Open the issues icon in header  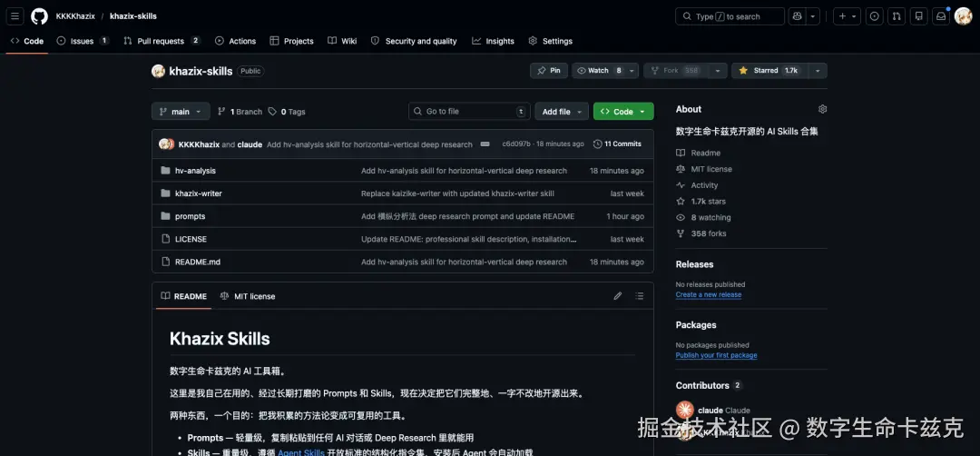pos(875,16)
